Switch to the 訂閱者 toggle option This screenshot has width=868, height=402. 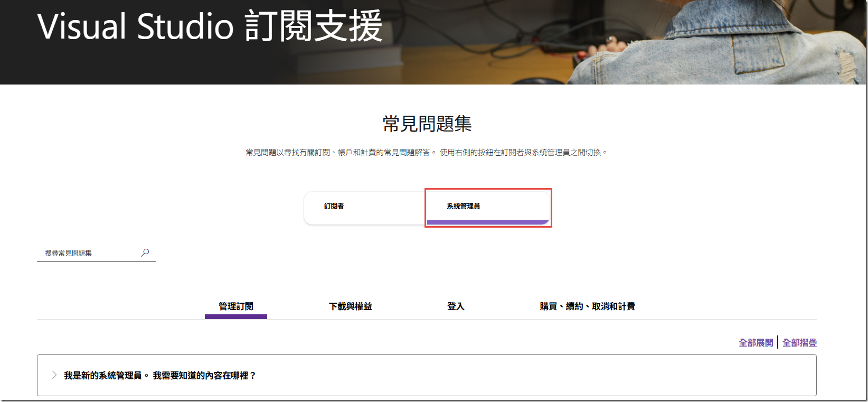click(x=334, y=206)
